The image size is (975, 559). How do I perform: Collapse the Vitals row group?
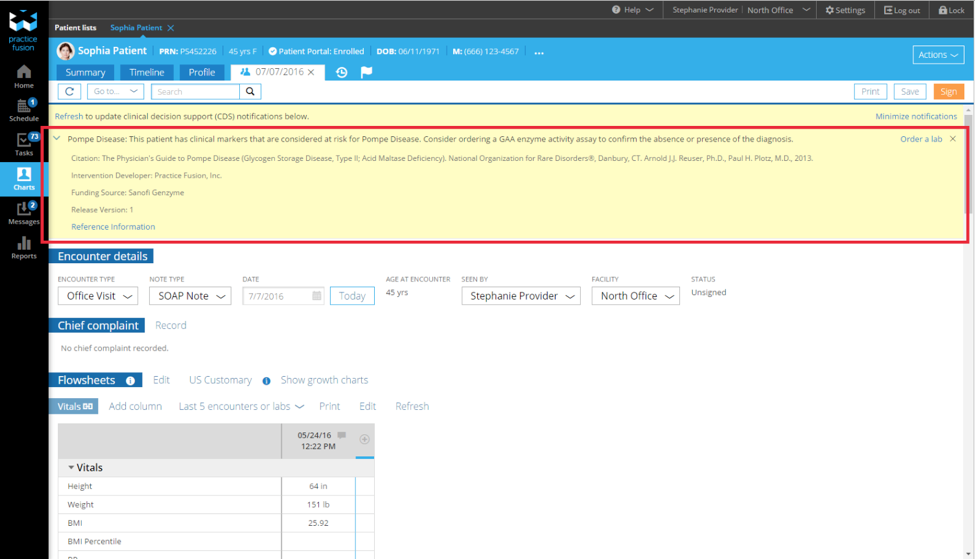click(71, 467)
